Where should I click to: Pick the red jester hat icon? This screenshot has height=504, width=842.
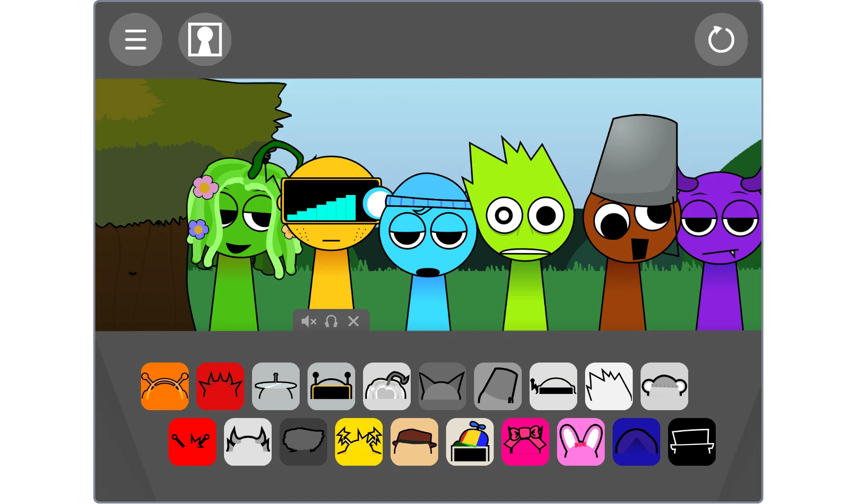coord(192,442)
